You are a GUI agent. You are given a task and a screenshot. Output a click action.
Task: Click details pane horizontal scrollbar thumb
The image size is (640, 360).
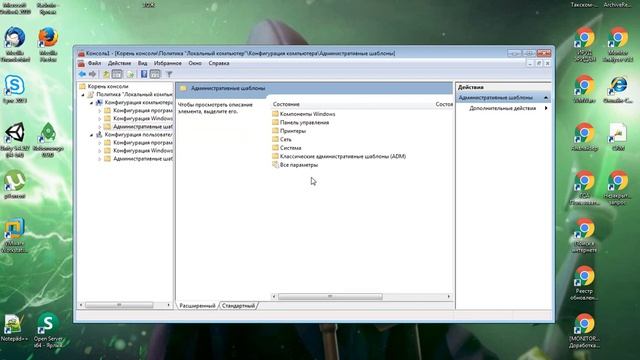tap(330, 297)
